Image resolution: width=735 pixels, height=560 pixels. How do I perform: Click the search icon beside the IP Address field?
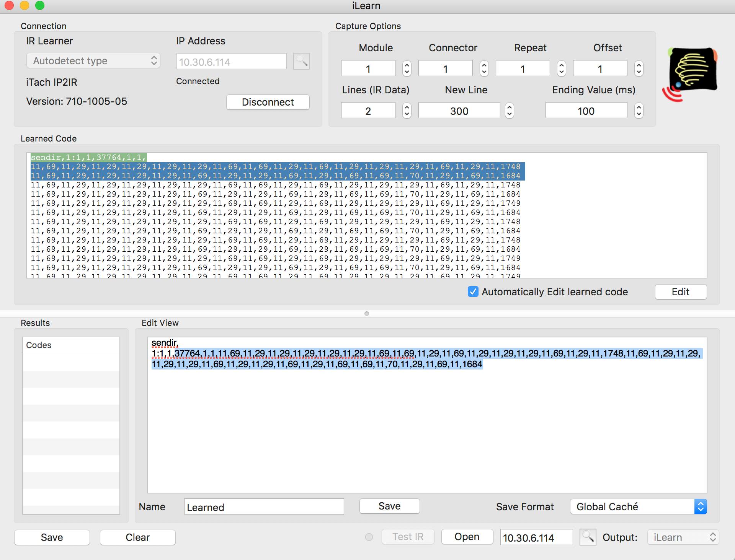point(301,61)
